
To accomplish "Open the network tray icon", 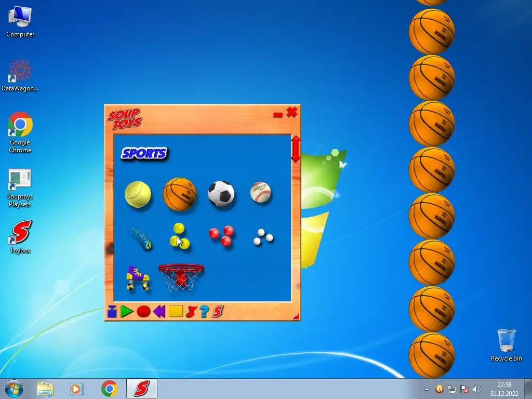I will pos(452,389).
